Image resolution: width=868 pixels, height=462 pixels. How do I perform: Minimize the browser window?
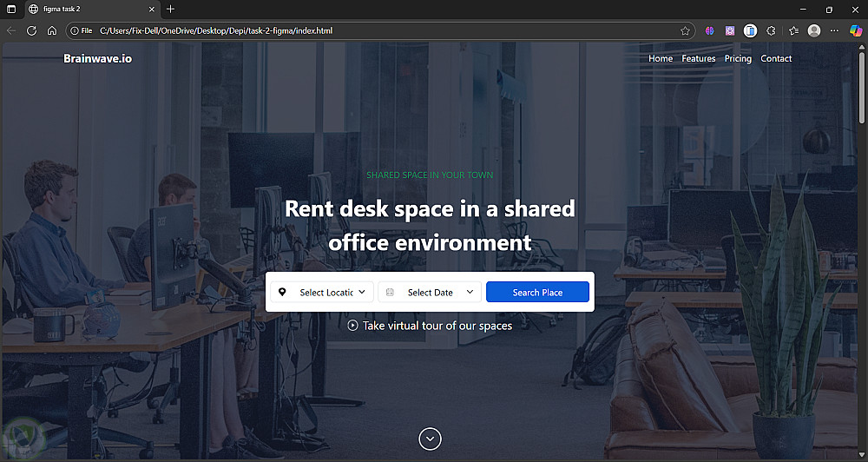[x=803, y=10]
